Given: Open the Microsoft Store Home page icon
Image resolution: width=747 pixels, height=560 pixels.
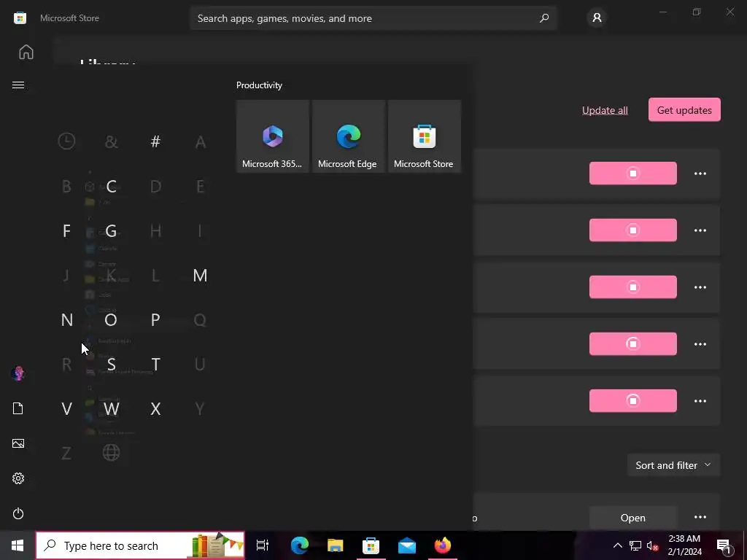Looking at the screenshot, I should click(x=26, y=52).
